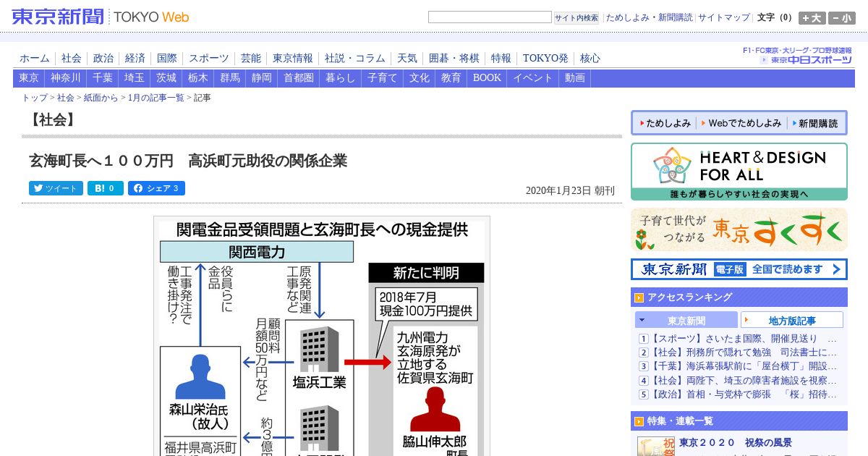Open 千葉 in regional blue bar
This screenshot has width=868, height=456.
pyautogui.click(x=103, y=78)
